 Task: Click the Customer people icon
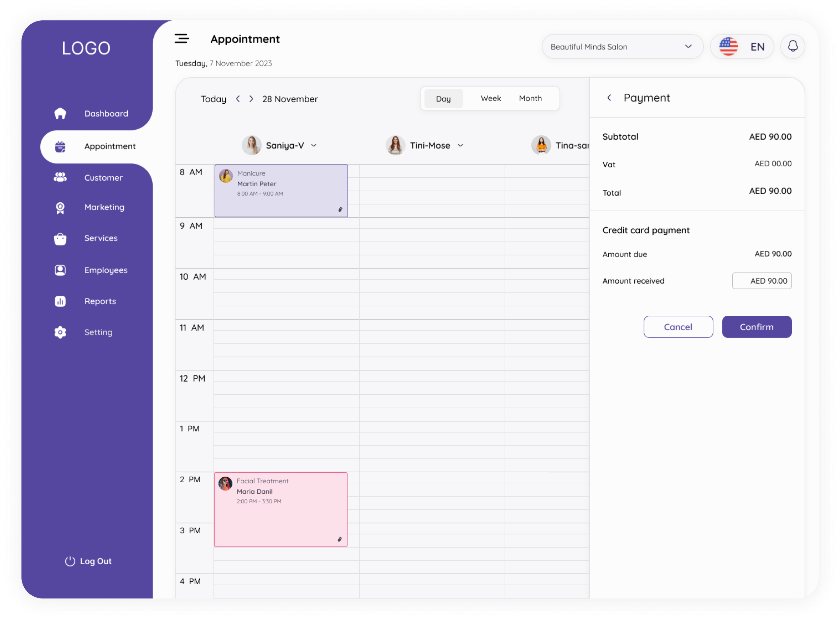pyautogui.click(x=60, y=177)
